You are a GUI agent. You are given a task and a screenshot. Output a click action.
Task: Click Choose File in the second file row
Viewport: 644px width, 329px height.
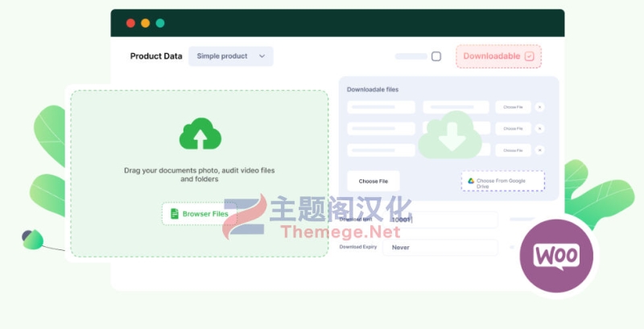point(513,129)
